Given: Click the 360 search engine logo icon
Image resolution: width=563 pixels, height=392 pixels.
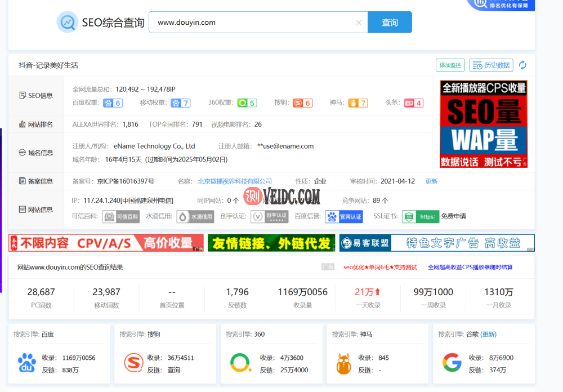Looking at the screenshot, I should [x=240, y=363].
